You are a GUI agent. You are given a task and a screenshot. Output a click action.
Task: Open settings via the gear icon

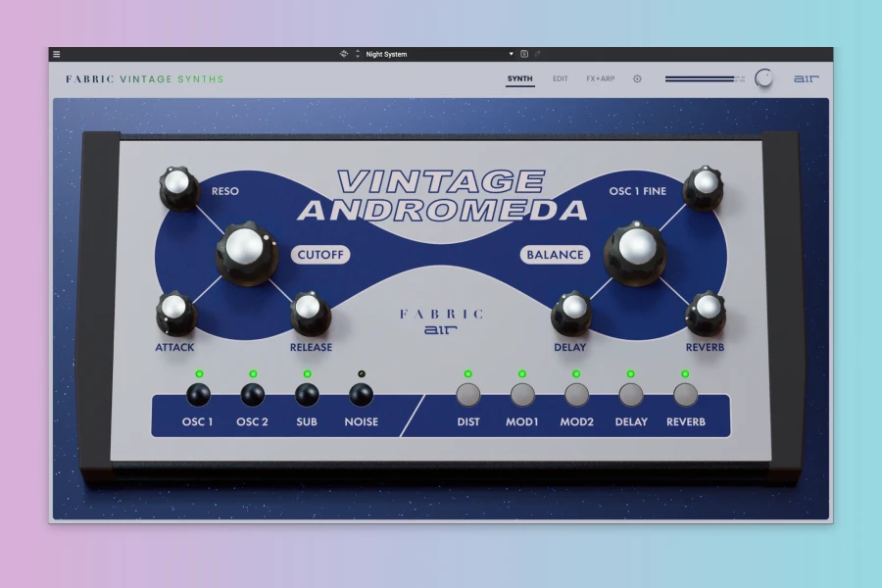[x=637, y=78]
